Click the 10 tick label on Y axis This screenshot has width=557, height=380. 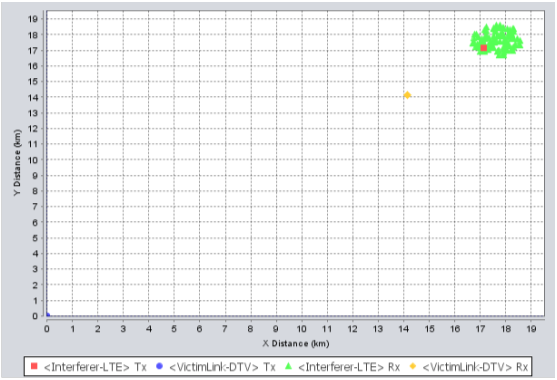pyautogui.click(x=33, y=160)
